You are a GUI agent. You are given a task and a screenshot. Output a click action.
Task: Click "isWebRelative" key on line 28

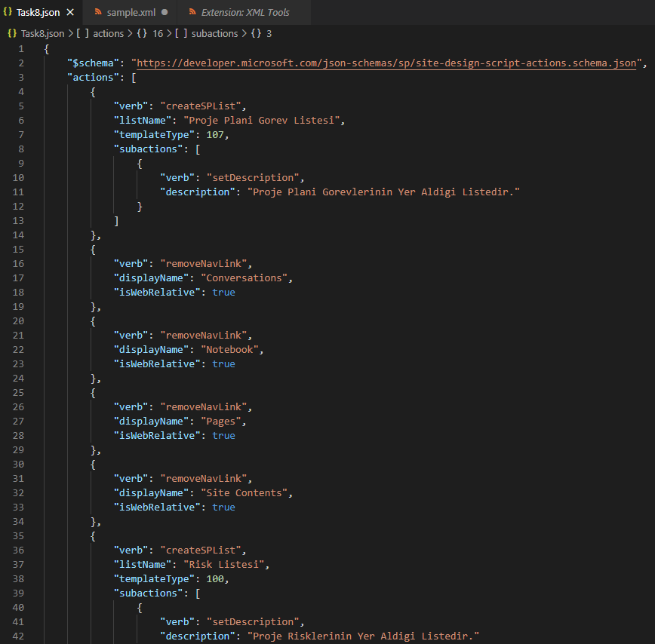click(157, 436)
